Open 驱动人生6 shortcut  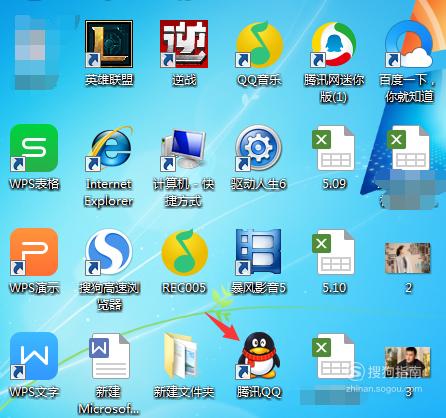259,148
